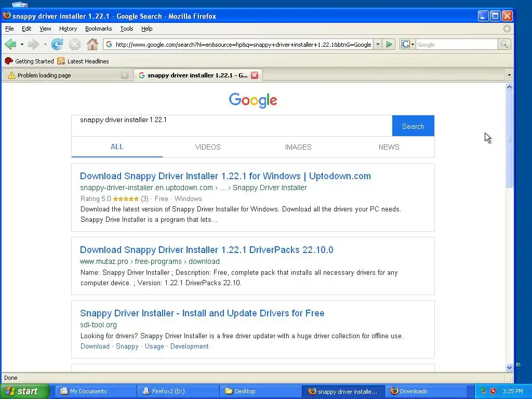Click the Google query input with snappy driver text
The height and width of the screenshot is (399, 532).
pyautogui.click(x=232, y=126)
